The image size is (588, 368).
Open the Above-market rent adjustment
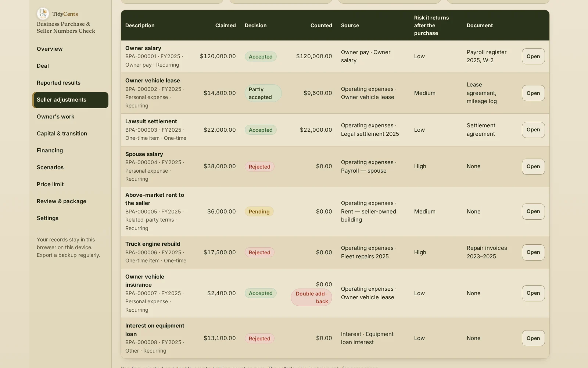click(x=533, y=212)
